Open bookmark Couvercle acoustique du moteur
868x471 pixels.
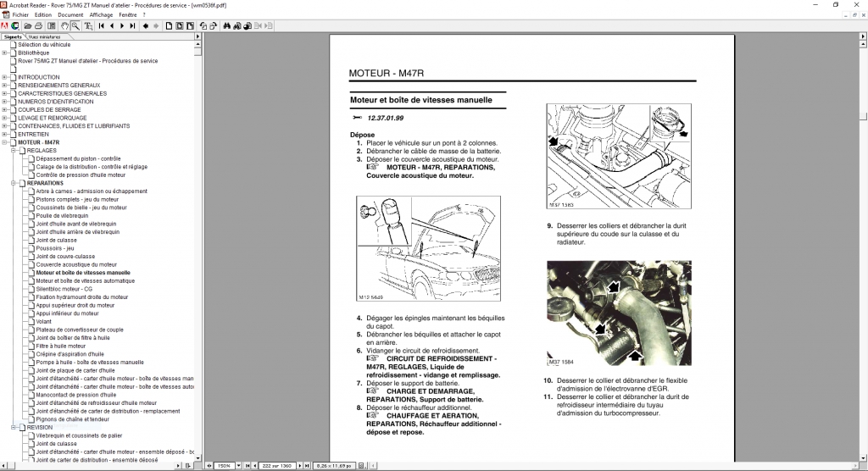coord(76,264)
